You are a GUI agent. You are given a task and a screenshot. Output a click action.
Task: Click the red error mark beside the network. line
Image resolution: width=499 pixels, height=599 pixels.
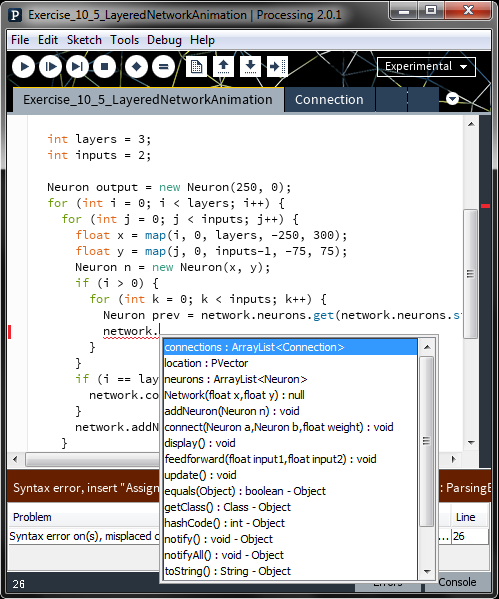coord(10,332)
